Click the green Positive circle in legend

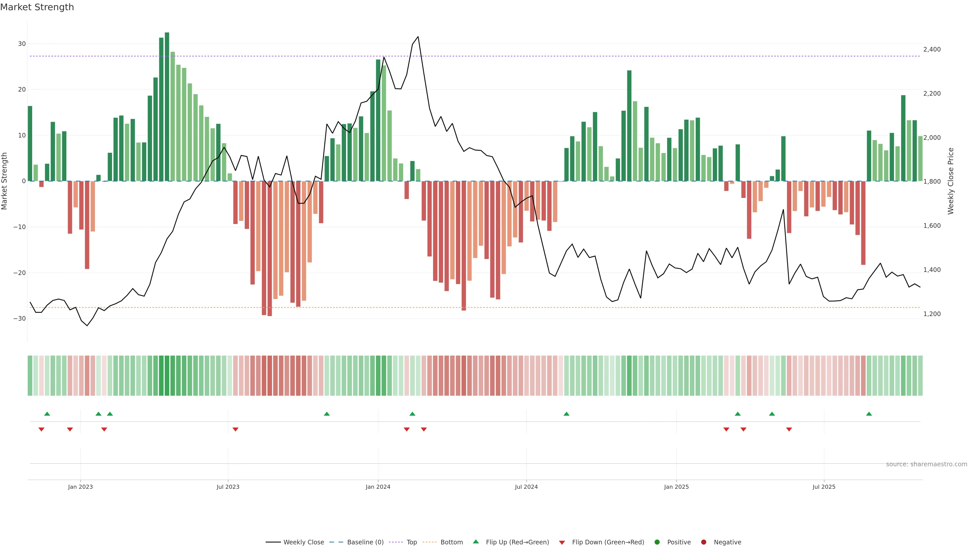(657, 542)
